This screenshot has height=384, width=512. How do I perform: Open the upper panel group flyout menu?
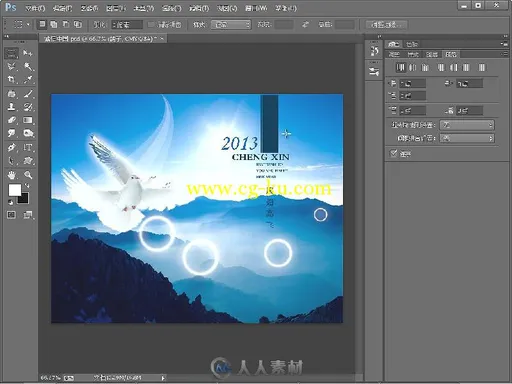pyautogui.click(x=504, y=44)
